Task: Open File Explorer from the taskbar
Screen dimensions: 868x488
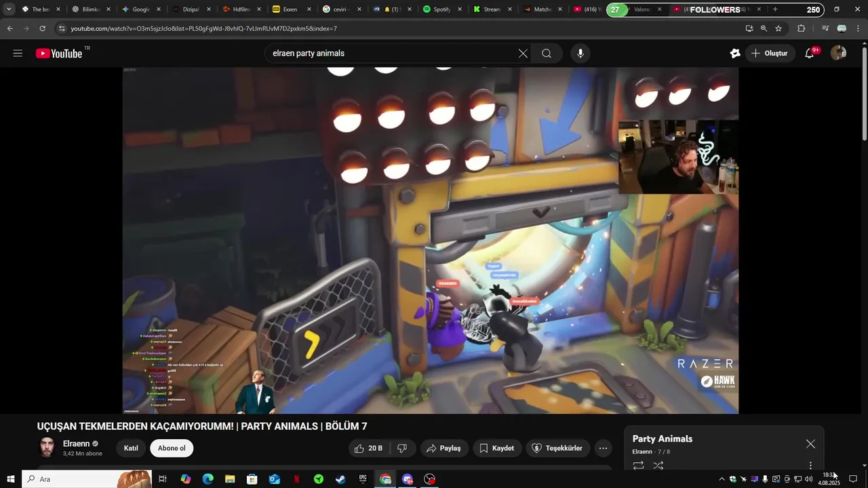Action: pos(230,479)
